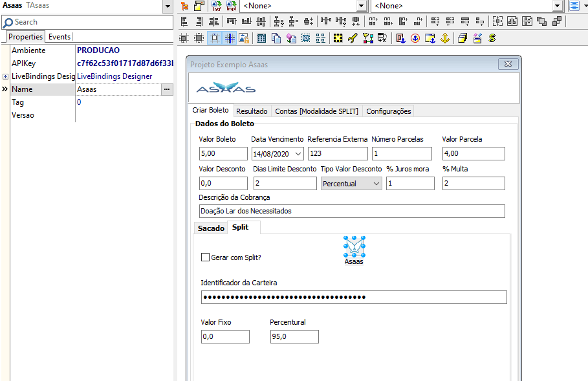The image size is (588, 381).
Task: Click the blue center-align text icon
Action: (574, 6)
